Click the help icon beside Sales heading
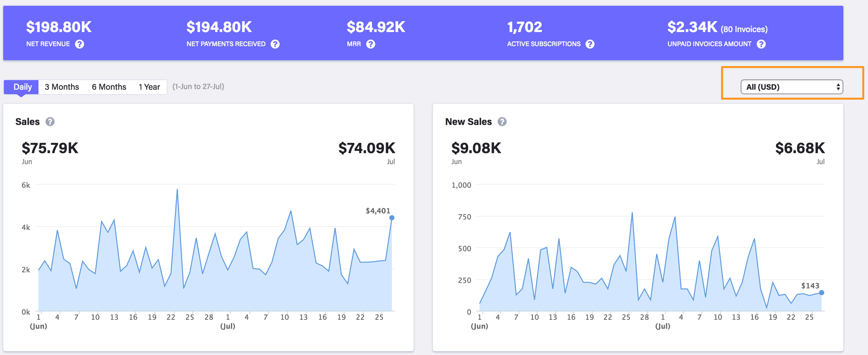The height and width of the screenshot is (355, 868). pyautogui.click(x=50, y=121)
